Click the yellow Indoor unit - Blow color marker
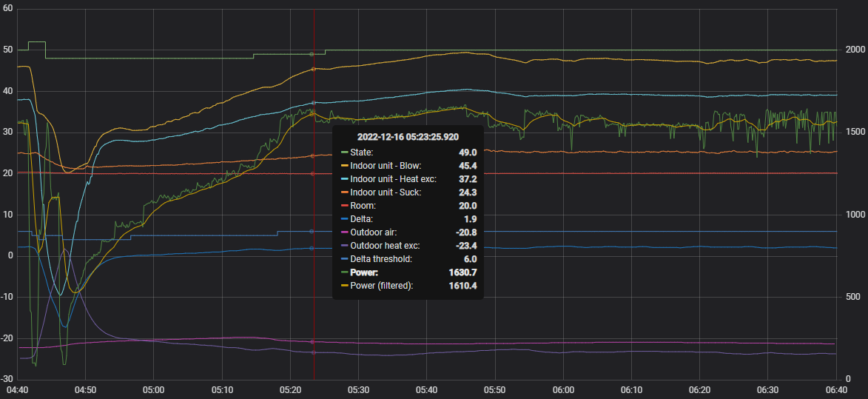868x399 pixels. tap(344, 166)
